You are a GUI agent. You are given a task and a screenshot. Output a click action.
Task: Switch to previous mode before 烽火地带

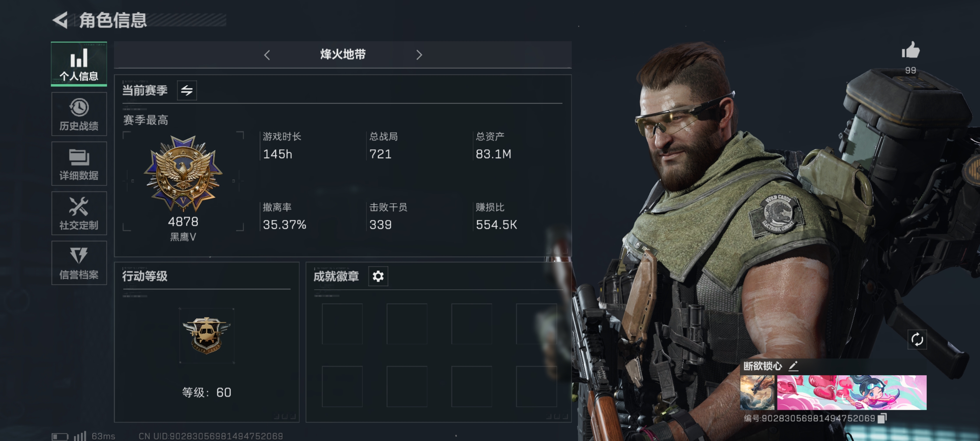(267, 55)
